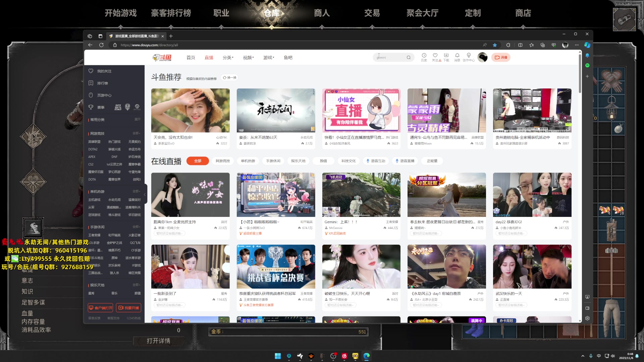Image resolution: width=644 pixels, height=362 pixels.
Task: Open 关注 heart icon in header
Action: [x=435, y=56]
